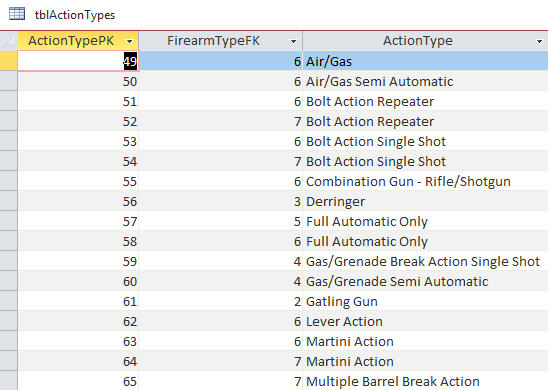Select the Combination Gun - Rifle/Shotgun cell
Viewport: 548px width, 390px height.
[425, 181]
